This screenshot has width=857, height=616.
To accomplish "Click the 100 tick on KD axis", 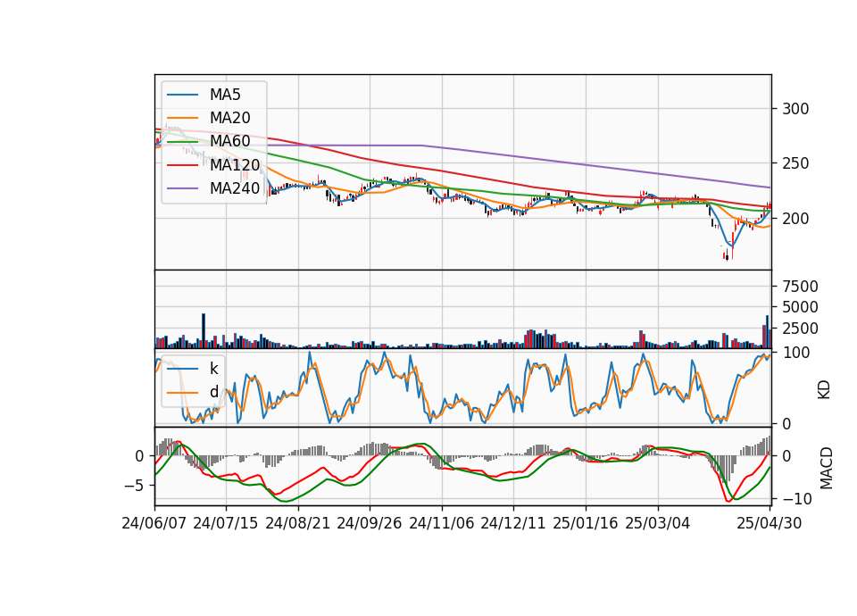I will pyautogui.click(x=795, y=353).
